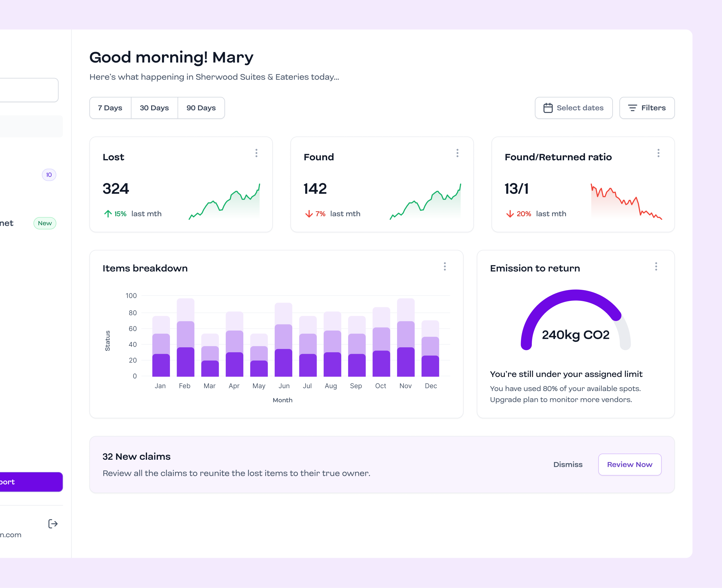Open the Select dates picker
The height and width of the screenshot is (588, 722).
point(573,108)
